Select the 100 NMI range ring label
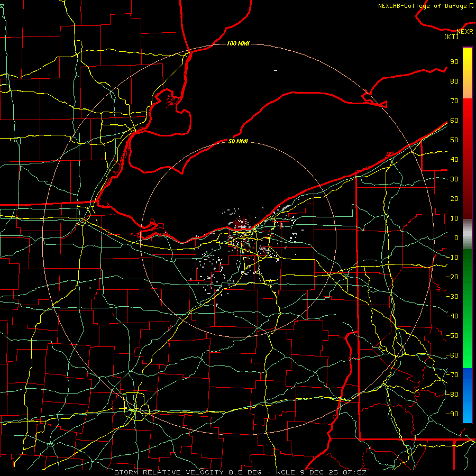476x476 pixels. [238, 43]
